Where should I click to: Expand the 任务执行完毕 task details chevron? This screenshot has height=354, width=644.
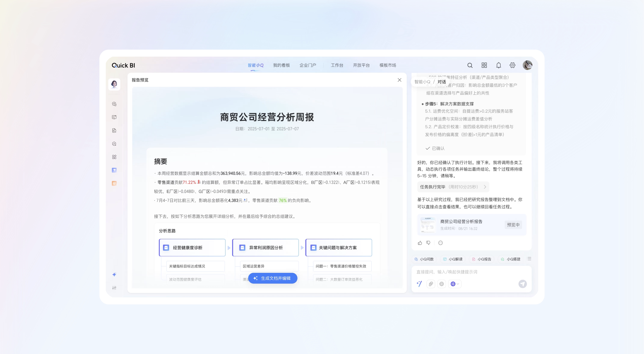point(485,187)
